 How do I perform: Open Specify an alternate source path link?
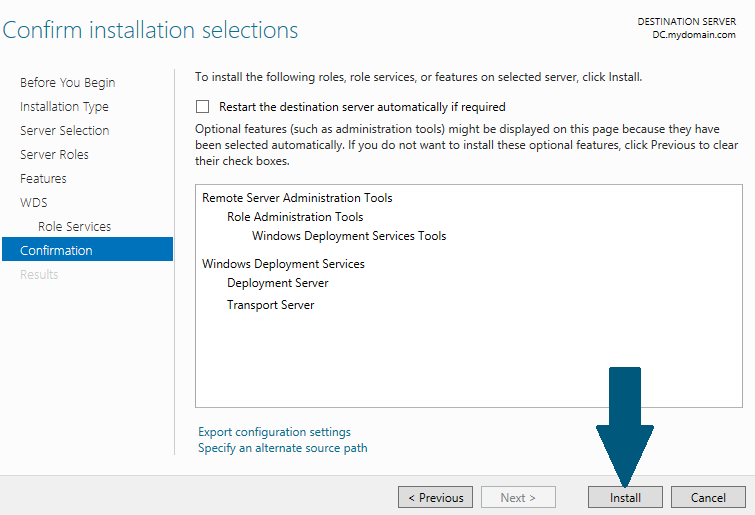point(283,448)
